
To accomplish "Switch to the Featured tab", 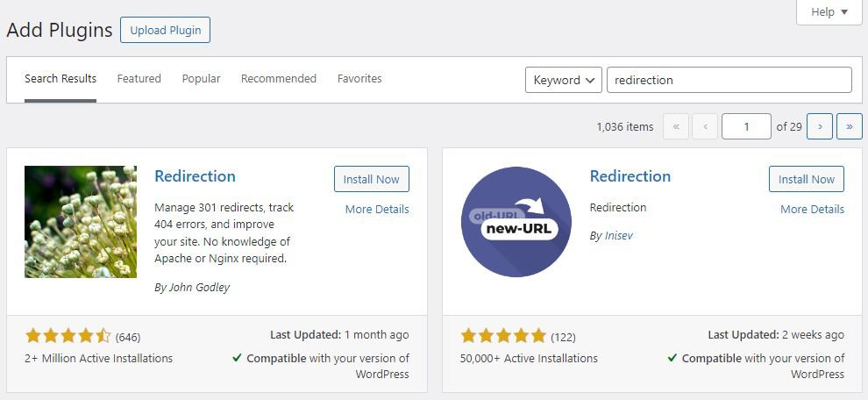I will click(139, 79).
